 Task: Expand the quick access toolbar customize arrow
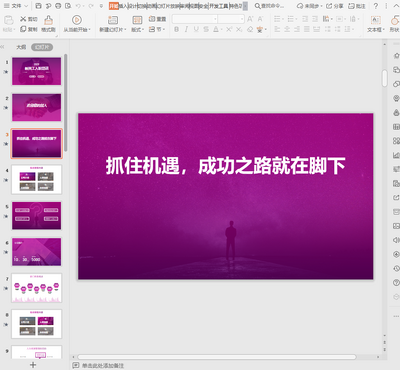102,6
